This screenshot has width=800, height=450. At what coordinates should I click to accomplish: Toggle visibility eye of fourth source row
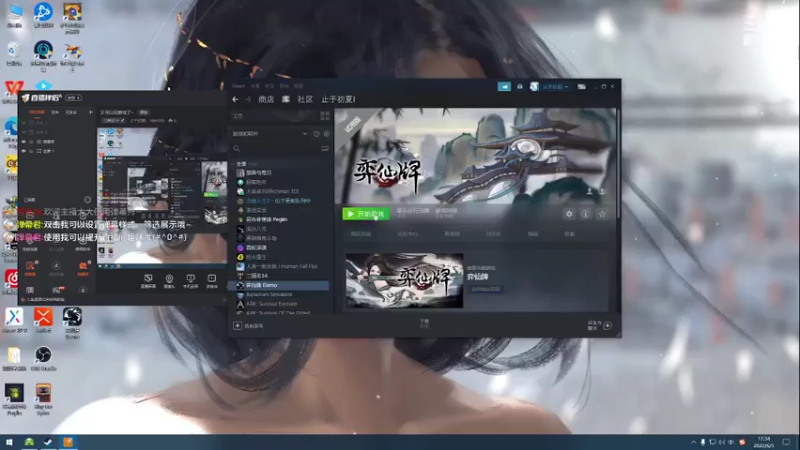pos(24,151)
